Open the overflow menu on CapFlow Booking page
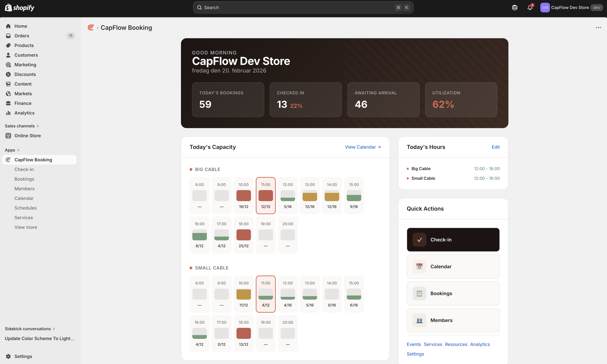This screenshot has width=607, height=364. [598, 28]
